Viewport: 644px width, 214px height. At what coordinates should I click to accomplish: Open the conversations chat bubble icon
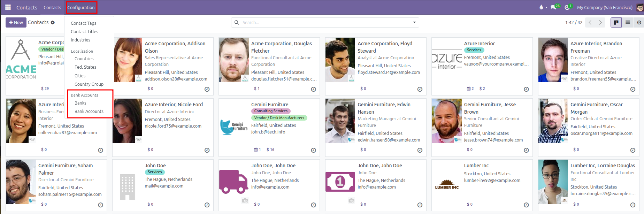coord(553,7)
